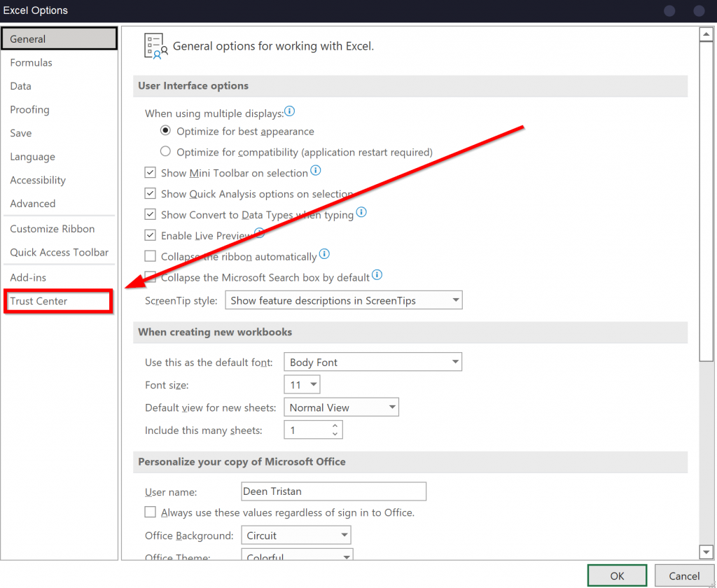Click the ribbon collapse info icon
The width and height of the screenshot is (717, 588).
(x=324, y=255)
